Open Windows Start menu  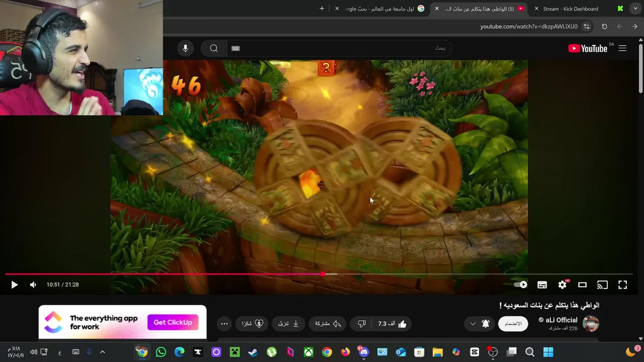point(548,352)
